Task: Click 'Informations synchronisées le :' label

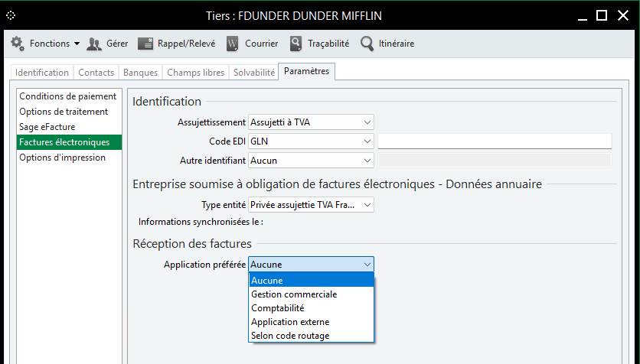Action: (201, 223)
